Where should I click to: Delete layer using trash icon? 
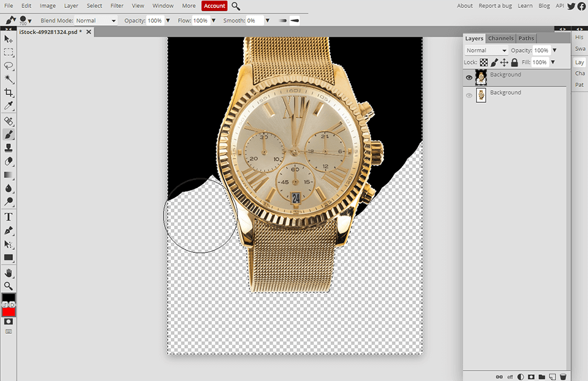562,376
